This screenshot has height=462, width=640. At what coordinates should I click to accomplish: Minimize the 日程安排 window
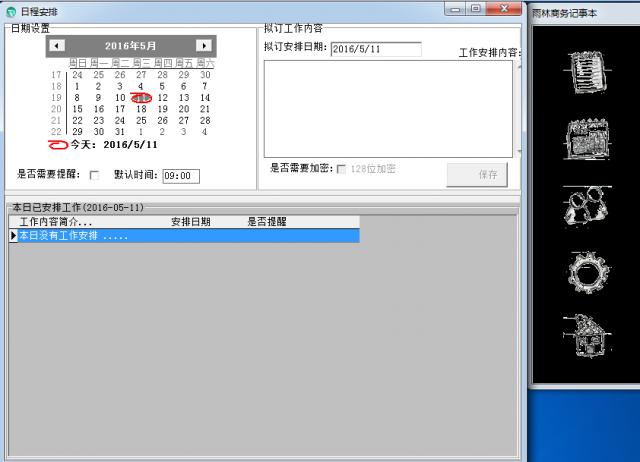[x=456, y=9]
